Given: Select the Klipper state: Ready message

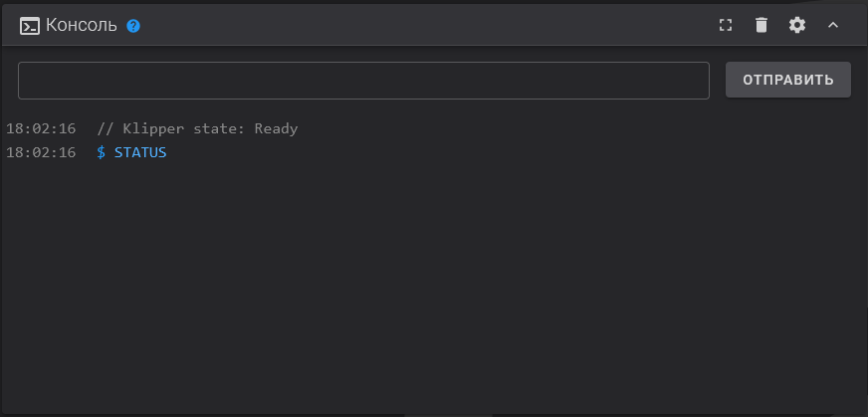Looking at the screenshot, I should 198,129.
